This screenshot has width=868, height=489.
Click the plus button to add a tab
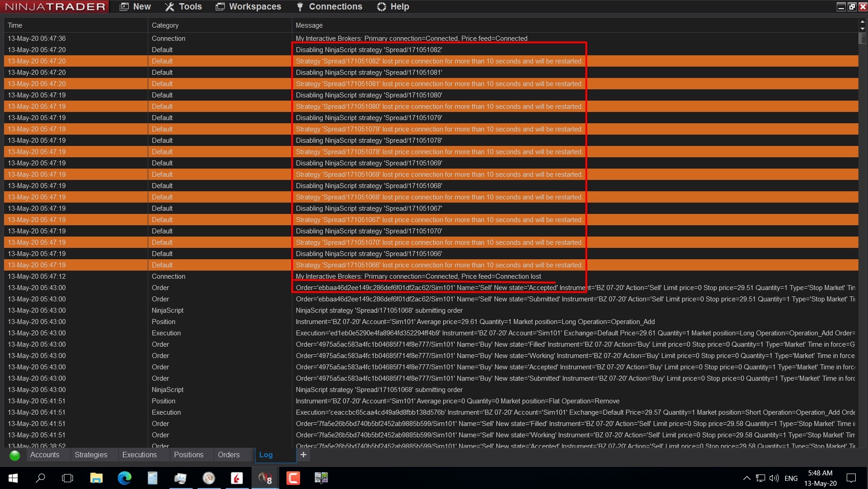point(303,455)
